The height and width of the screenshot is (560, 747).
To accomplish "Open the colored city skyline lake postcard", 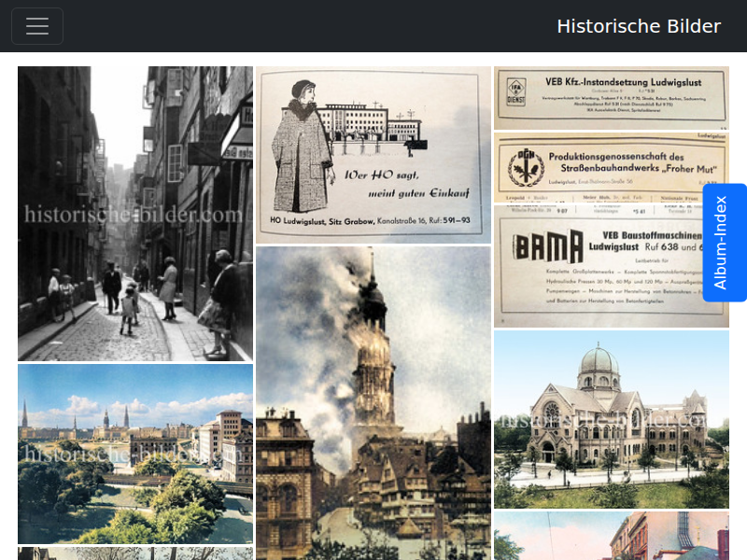I will tap(135, 454).
